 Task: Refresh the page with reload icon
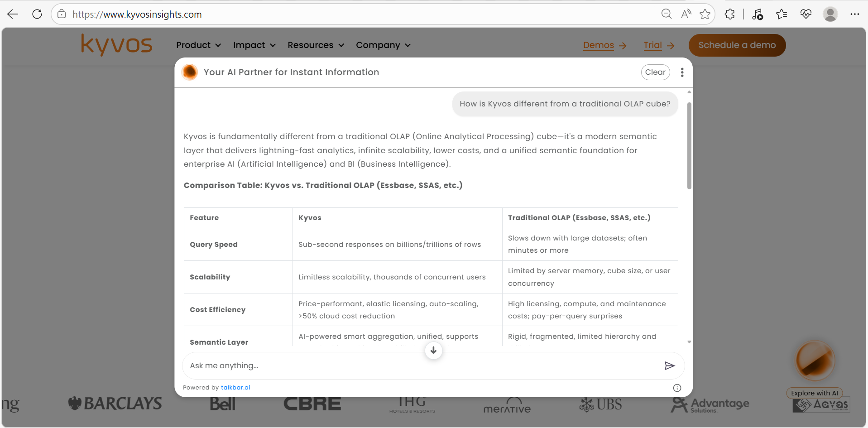[37, 14]
